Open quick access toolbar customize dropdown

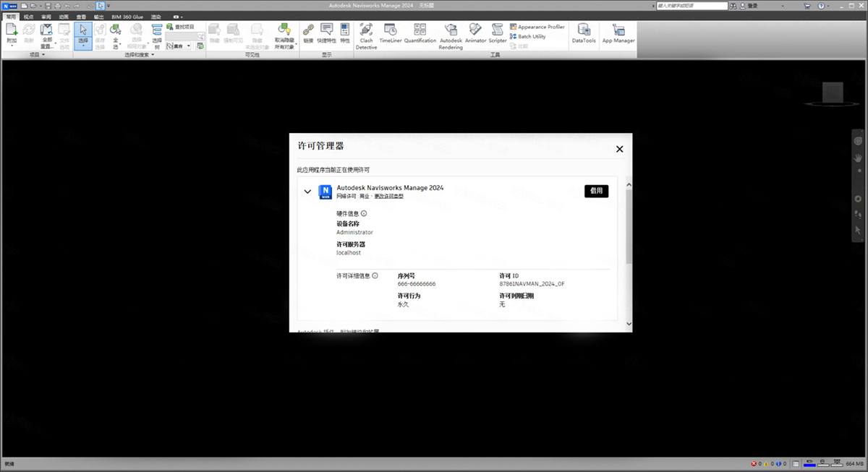(109, 6)
